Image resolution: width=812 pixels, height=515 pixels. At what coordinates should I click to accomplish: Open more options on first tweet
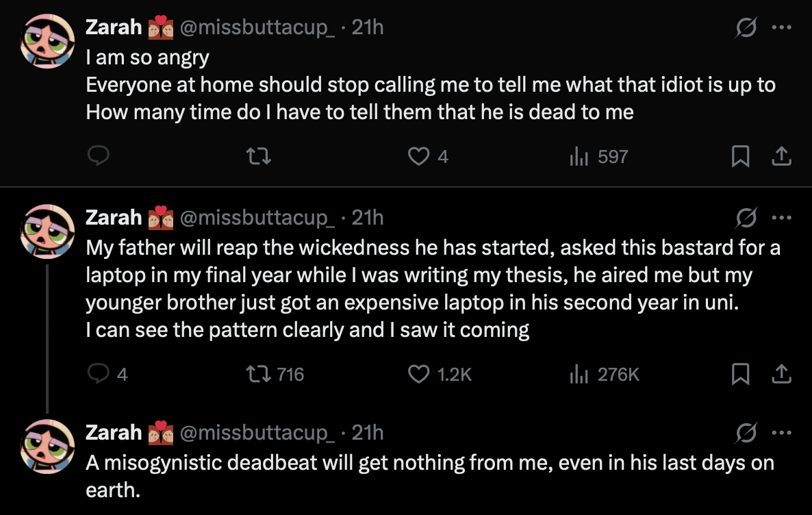[781, 28]
